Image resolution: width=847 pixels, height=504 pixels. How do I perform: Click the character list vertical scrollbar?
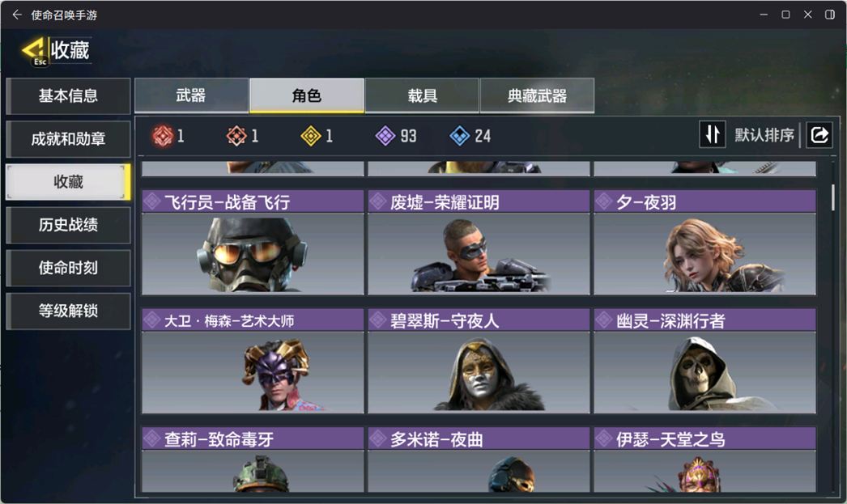(x=833, y=197)
